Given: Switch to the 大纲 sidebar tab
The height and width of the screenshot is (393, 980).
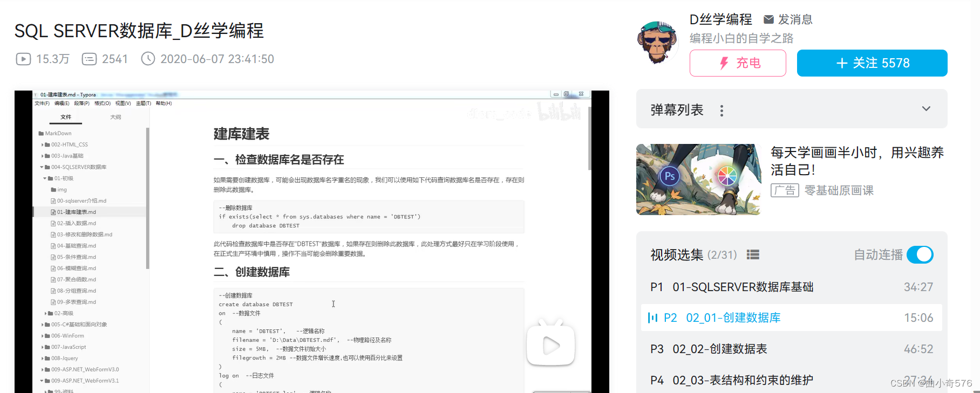Looking at the screenshot, I should point(115,117).
